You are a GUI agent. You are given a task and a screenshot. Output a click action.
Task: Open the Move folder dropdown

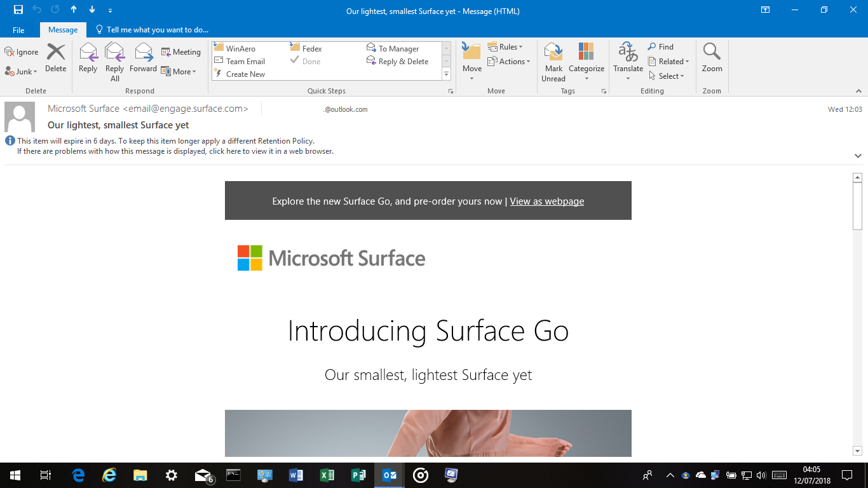pyautogui.click(x=472, y=62)
